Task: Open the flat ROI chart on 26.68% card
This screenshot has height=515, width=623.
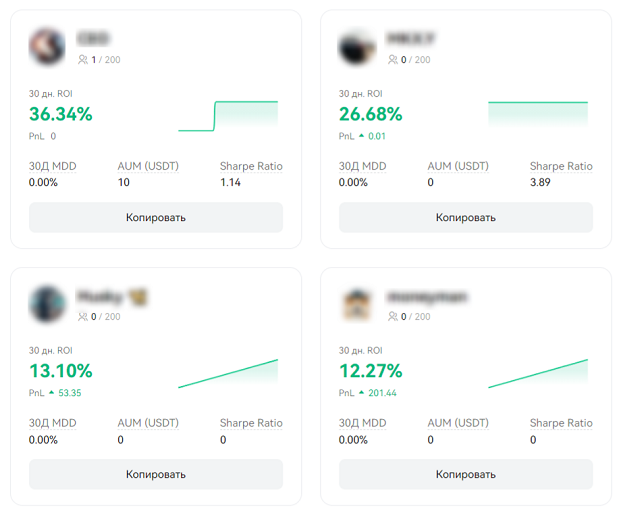Action: [x=538, y=114]
